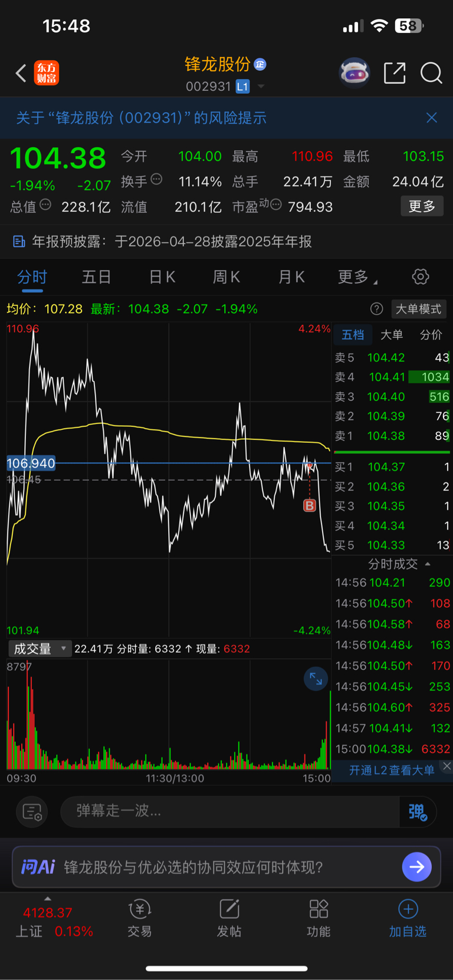Tap the red B buy marker on chart
This screenshot has height=980, width=453.
[310, 505]
